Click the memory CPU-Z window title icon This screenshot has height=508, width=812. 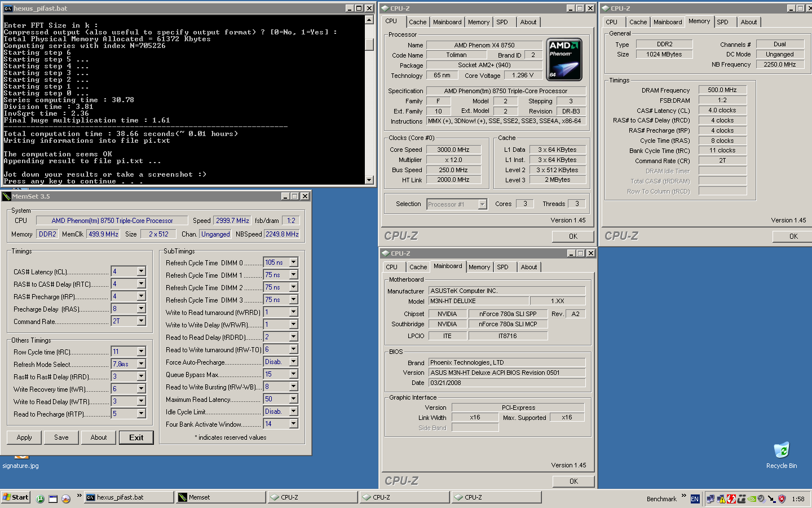pos(606,8)
